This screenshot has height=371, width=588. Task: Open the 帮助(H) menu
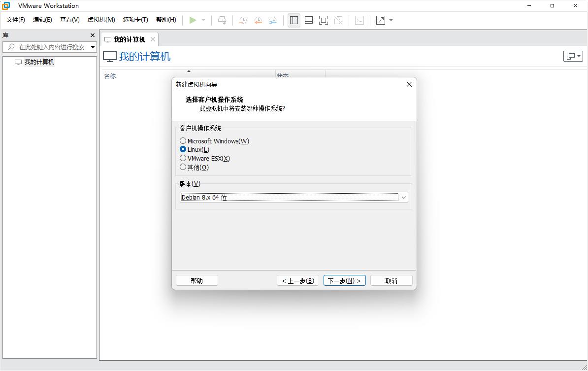pyautogui.click(x=166, y=20)
